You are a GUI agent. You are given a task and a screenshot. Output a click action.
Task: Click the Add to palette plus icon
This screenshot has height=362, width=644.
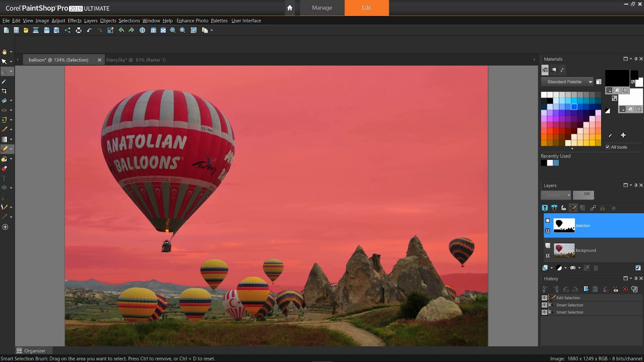(x=623, y=135)
